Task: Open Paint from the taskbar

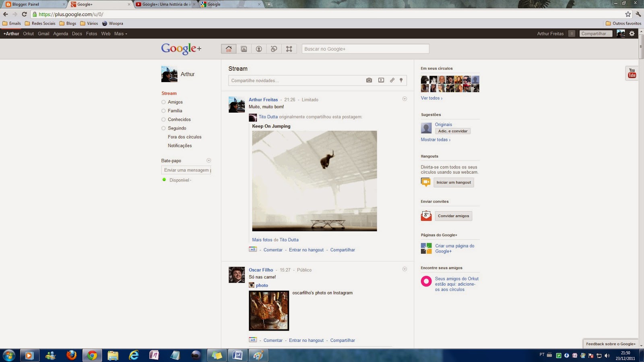Action: click(258, 355)
